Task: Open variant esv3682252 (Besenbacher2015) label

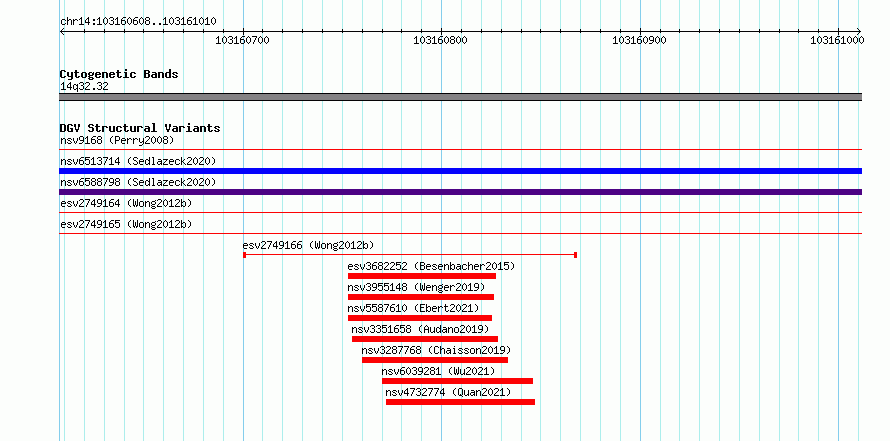Action: (431, 266)
